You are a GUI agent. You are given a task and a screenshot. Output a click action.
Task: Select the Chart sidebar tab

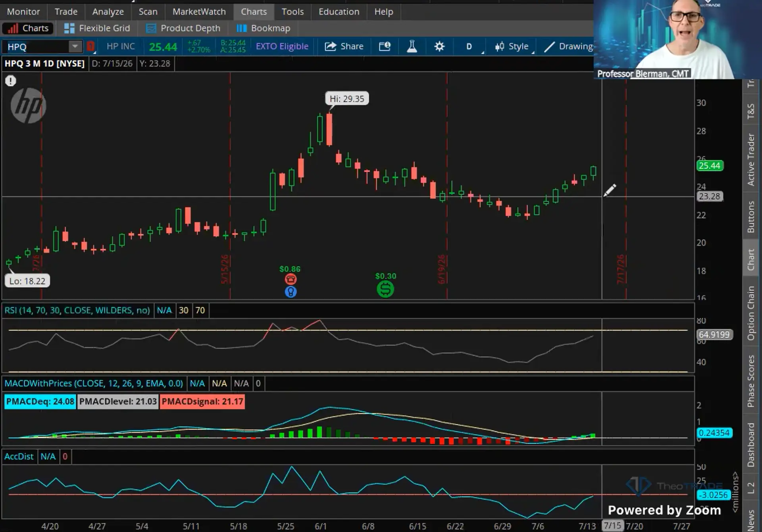click(751, 259)
